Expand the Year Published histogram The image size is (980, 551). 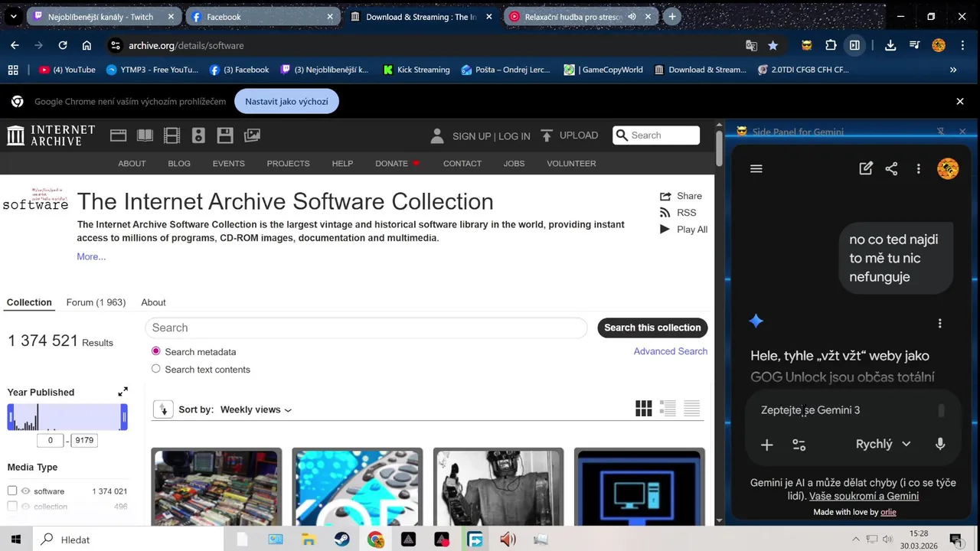coord(122,392)
